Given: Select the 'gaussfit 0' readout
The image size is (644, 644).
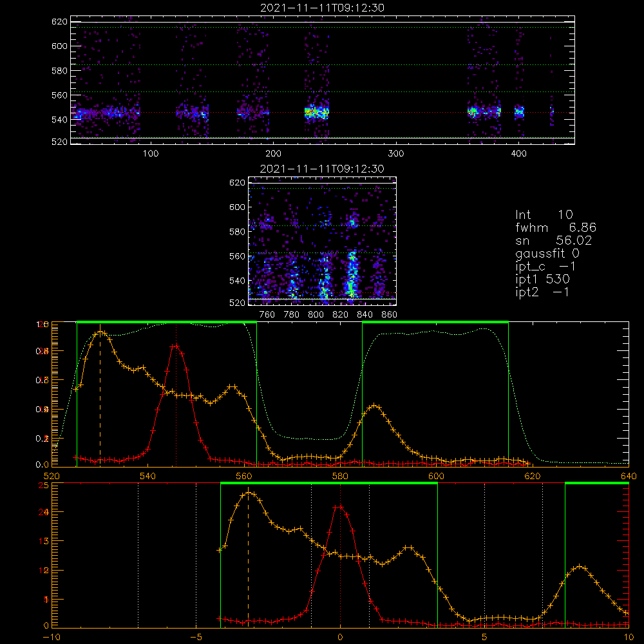Looking at the screenshot, I should click(x=547, y=253).
